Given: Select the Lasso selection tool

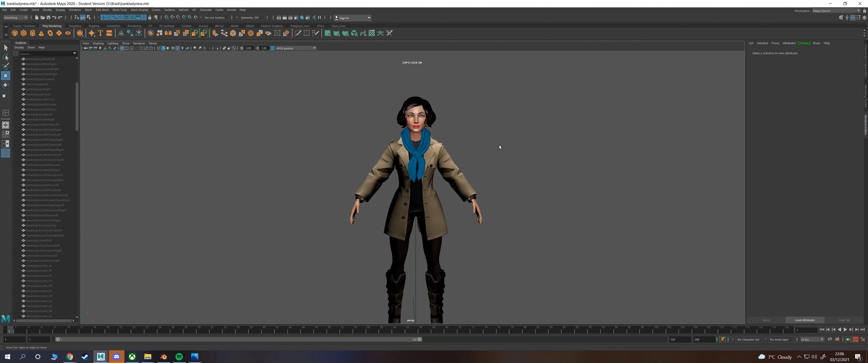Looking at the screenshot, I should click(x=5, y=57).
